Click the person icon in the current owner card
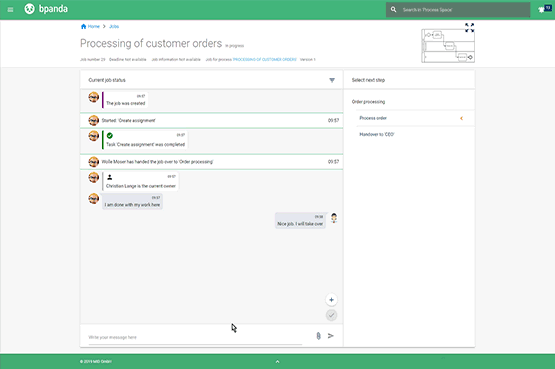Image resolution: width=555 pixels, height=369 pixels. coord(110,177)
